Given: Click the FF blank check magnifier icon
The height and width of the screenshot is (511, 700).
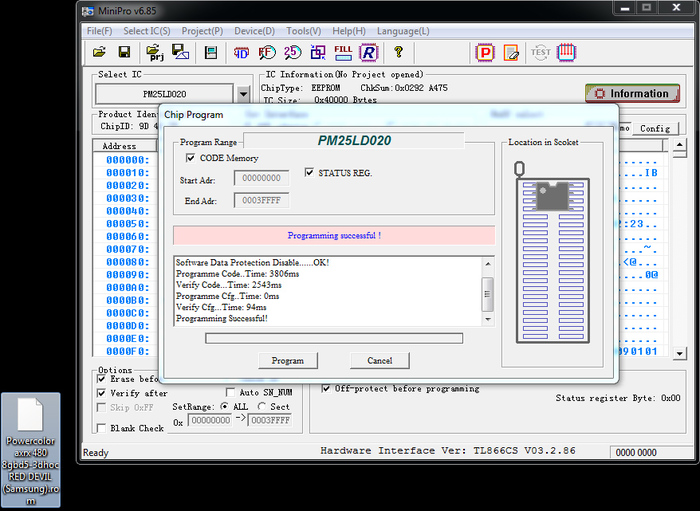Looking at the screenshot, I should [267, 53].
